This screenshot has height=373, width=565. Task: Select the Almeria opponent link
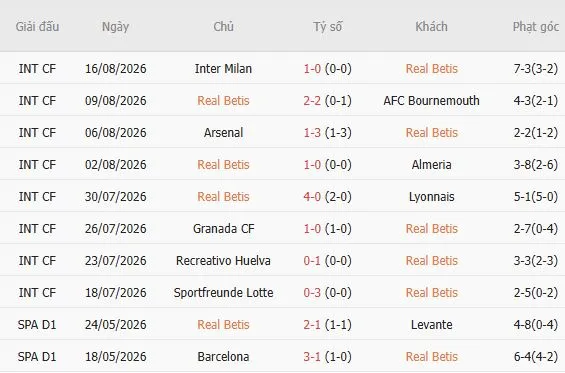[431, 165]
